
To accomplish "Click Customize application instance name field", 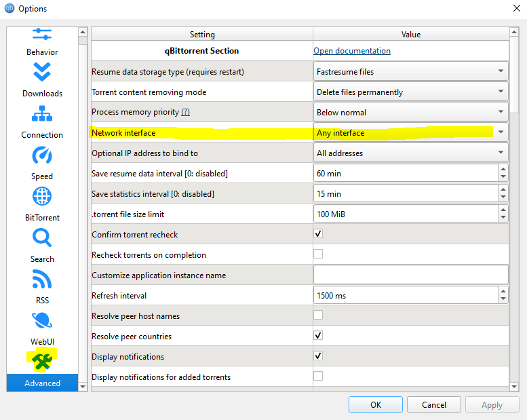I will [x=411, y=275].
